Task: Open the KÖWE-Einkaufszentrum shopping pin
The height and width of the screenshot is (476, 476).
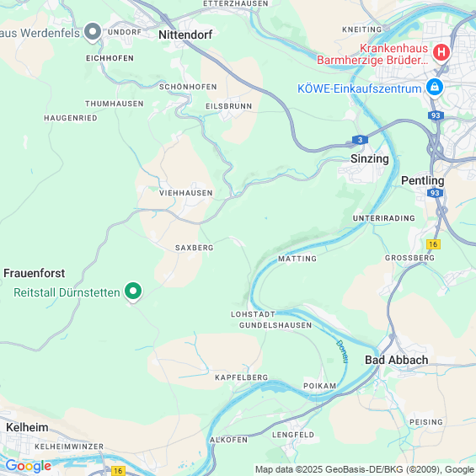Action: (435, 88)
